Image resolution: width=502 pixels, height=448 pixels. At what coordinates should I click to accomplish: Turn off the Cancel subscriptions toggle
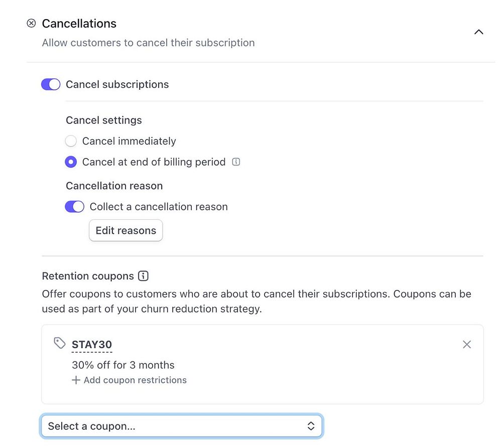(x=51, y=84)
